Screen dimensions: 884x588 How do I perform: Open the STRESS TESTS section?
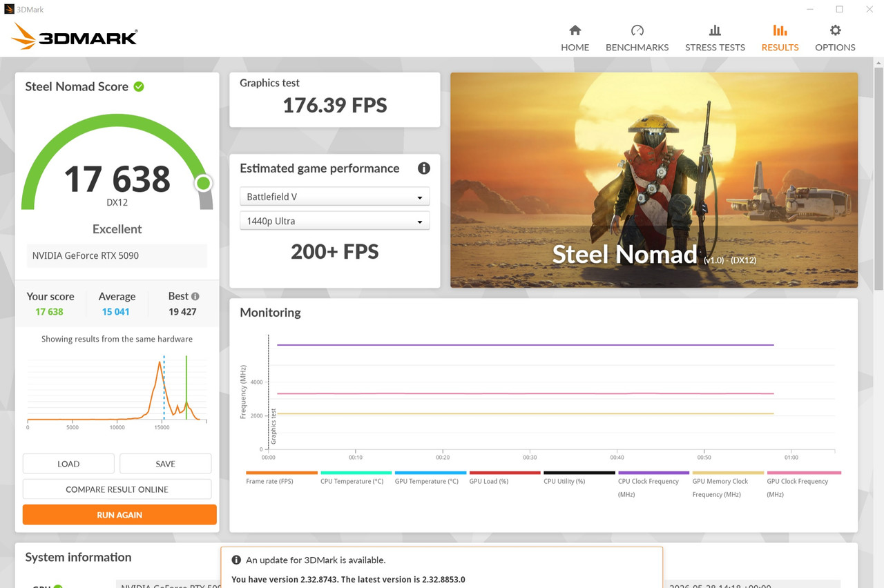715,38
